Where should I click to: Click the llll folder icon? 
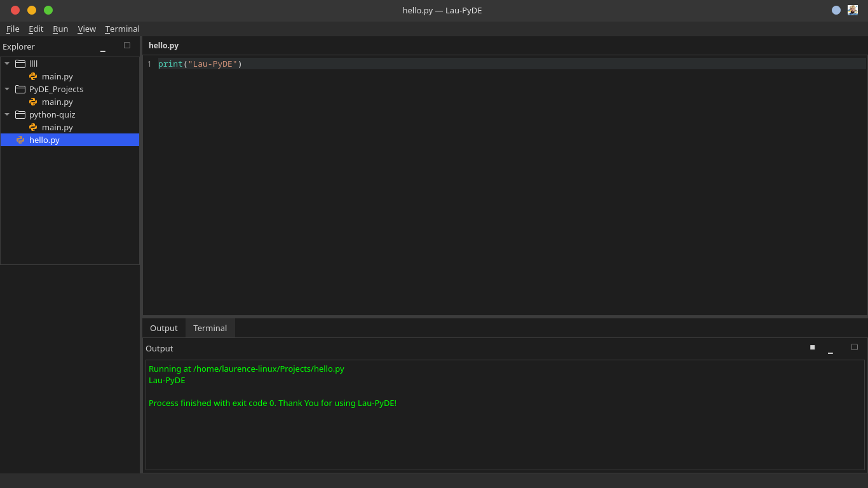click(x=20, y=64)
